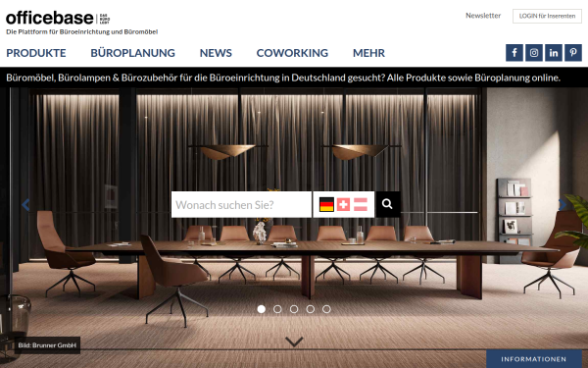The width and height of the screenshot is (588, 368).
Task: Click tagline 'Die Plattform für Büroeinrichtung und Büromöbel'
Action: tap(81, 32)
